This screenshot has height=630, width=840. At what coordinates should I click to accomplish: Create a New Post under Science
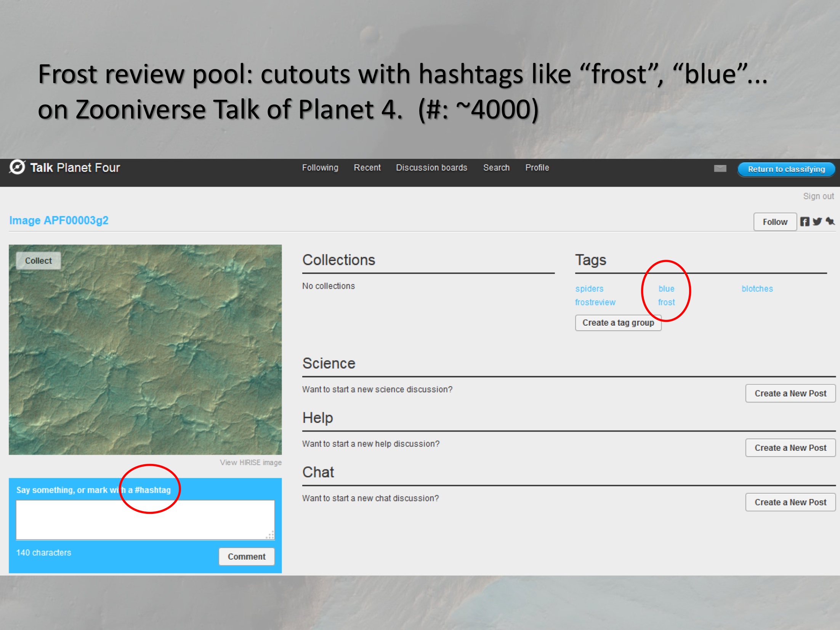[x=790, y=393]
